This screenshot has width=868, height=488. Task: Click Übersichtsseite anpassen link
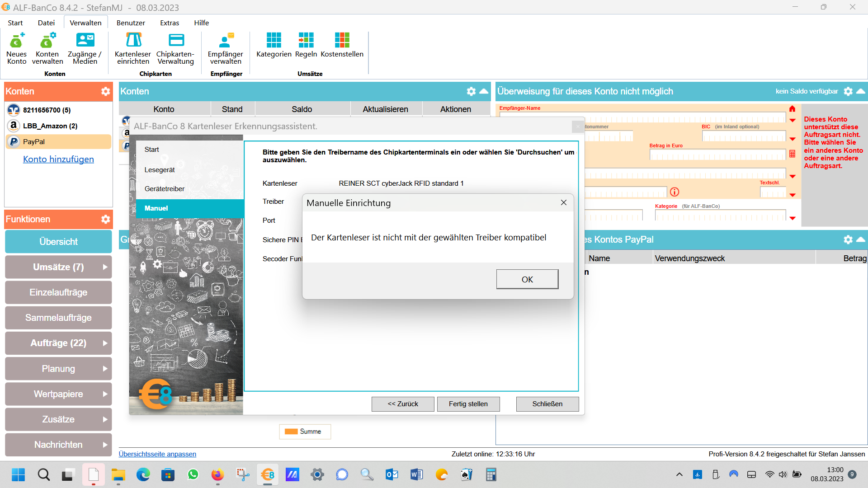(157, 454)
